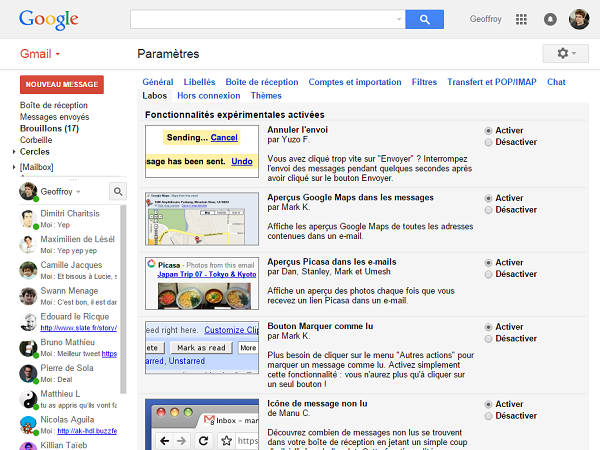Click the Killian Taïeb contact name
This screenshot has width=600, height=450.
[x=64, y=445]
